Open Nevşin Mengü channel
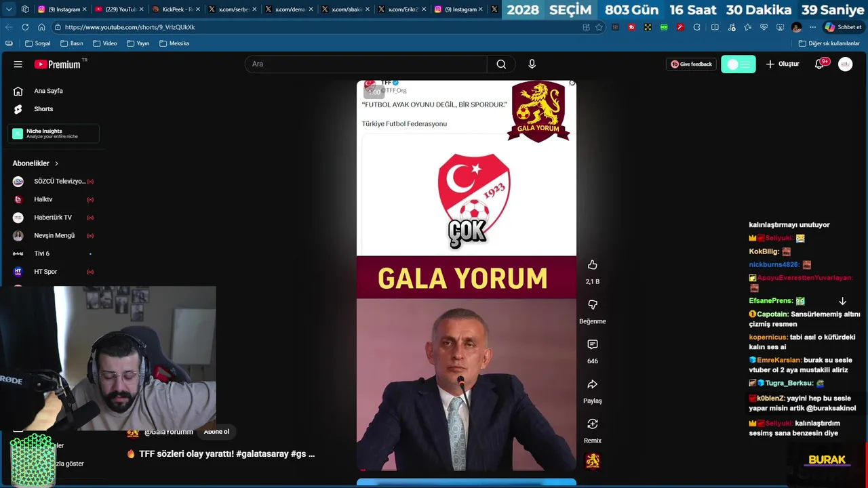 53,236
